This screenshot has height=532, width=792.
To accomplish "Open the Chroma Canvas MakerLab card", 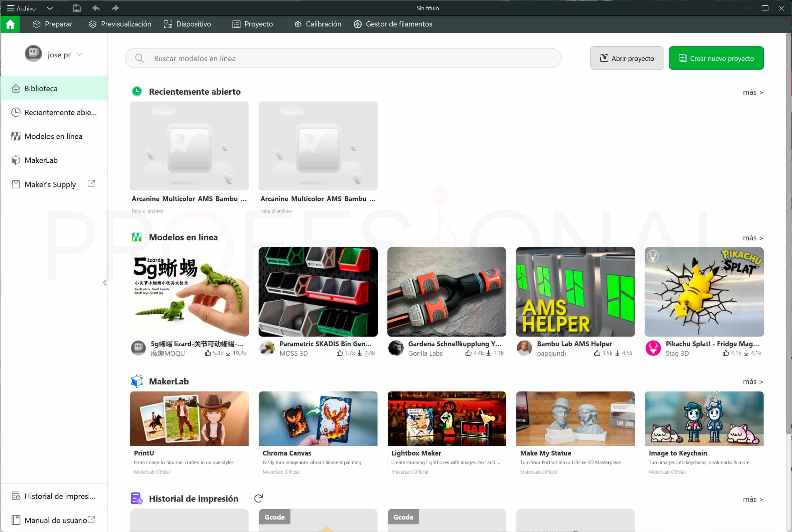I will click(318, 434).
